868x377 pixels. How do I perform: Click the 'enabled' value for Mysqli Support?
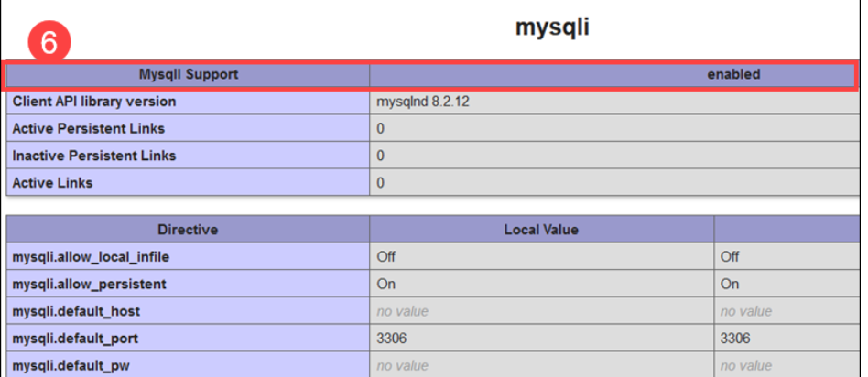click(x=733, y=74)
